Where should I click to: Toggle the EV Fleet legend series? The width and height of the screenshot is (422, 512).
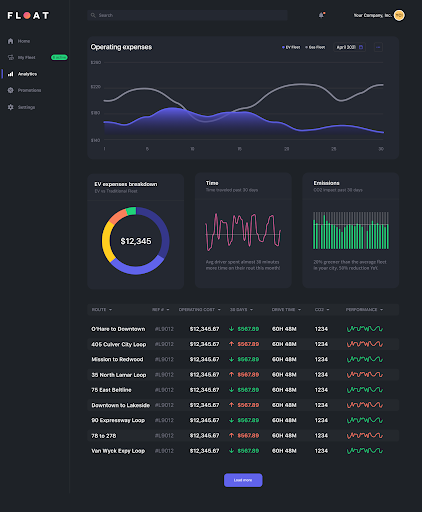click(291, 47)
